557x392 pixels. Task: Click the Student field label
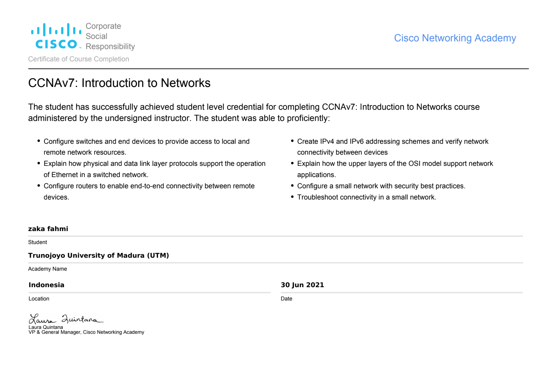(x=38, y=242)
